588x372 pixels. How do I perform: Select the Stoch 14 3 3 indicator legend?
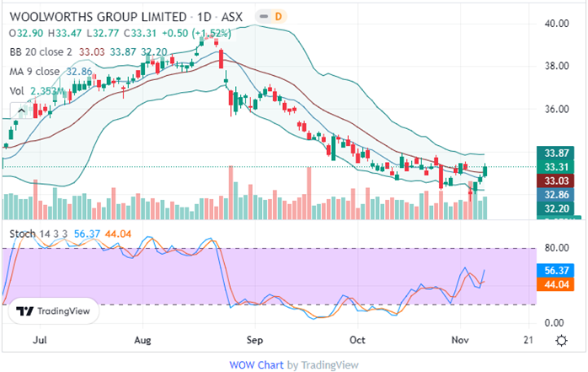34,233
